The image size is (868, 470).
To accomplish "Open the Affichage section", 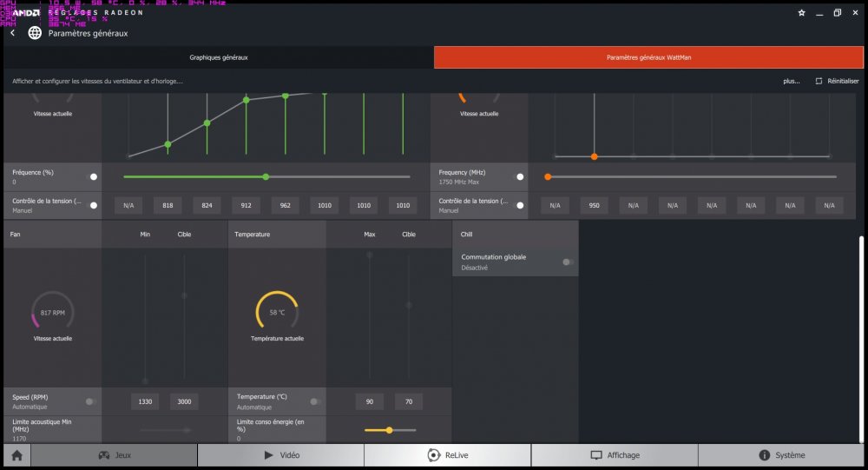I will click(x=615, y=455).
